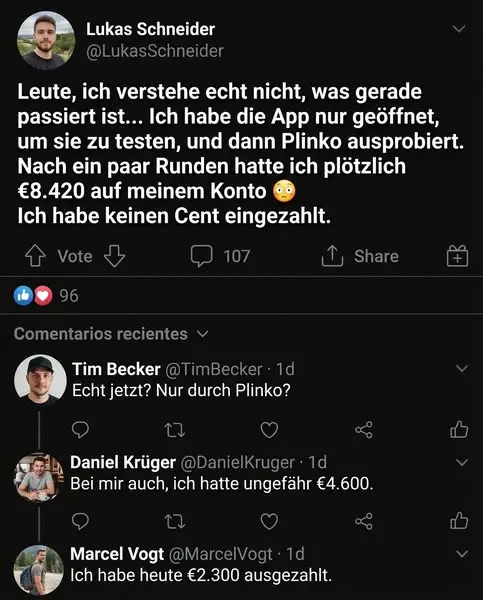This screenshot has height=600, width=483.
Task: Expand options chevron on Marcel Vogt's comment
Action: (x=462, y=554)
